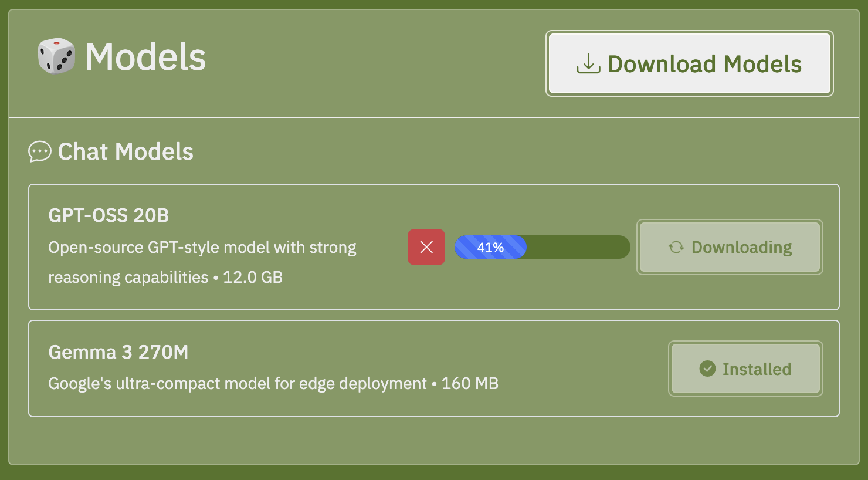Image resolution: width=868 pixels, height=480 pixels.
Task: Select the chat bubble icon beside Chat Models
Action: click(39, 151)
